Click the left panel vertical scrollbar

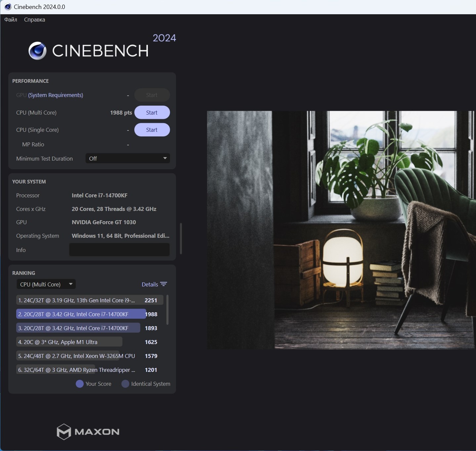(181, 238)
